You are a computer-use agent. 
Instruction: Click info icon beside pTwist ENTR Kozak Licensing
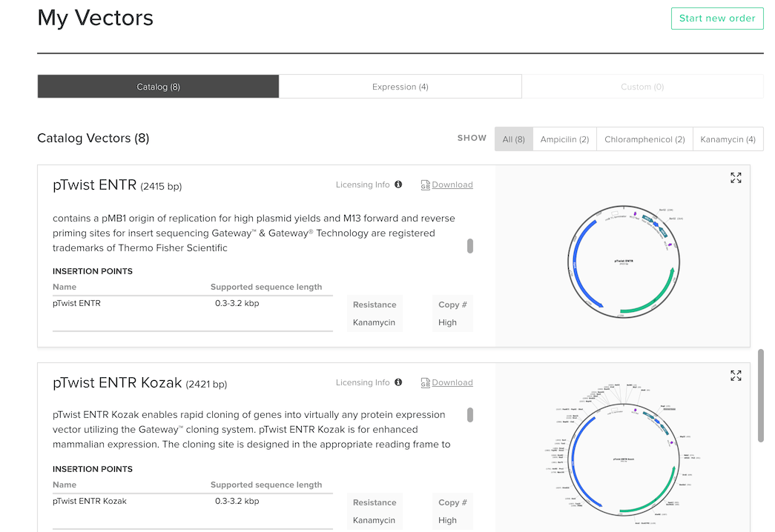pyautogui.click(x=398, y=382)
